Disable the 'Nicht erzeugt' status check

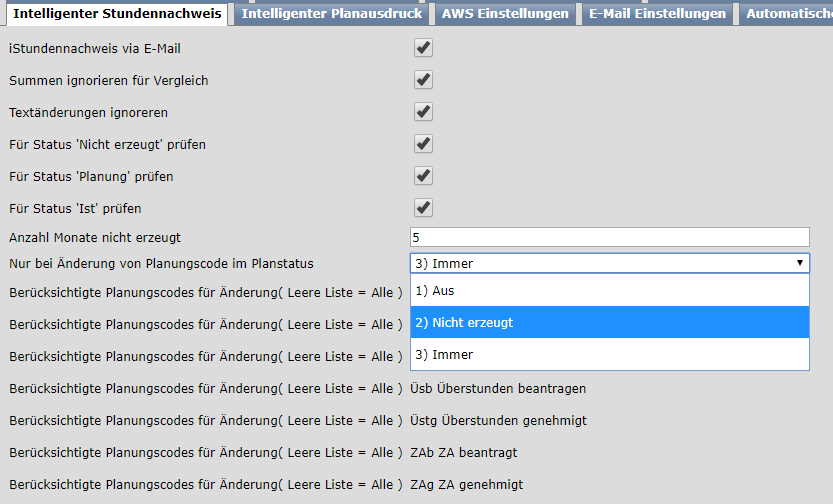[424, 144]
